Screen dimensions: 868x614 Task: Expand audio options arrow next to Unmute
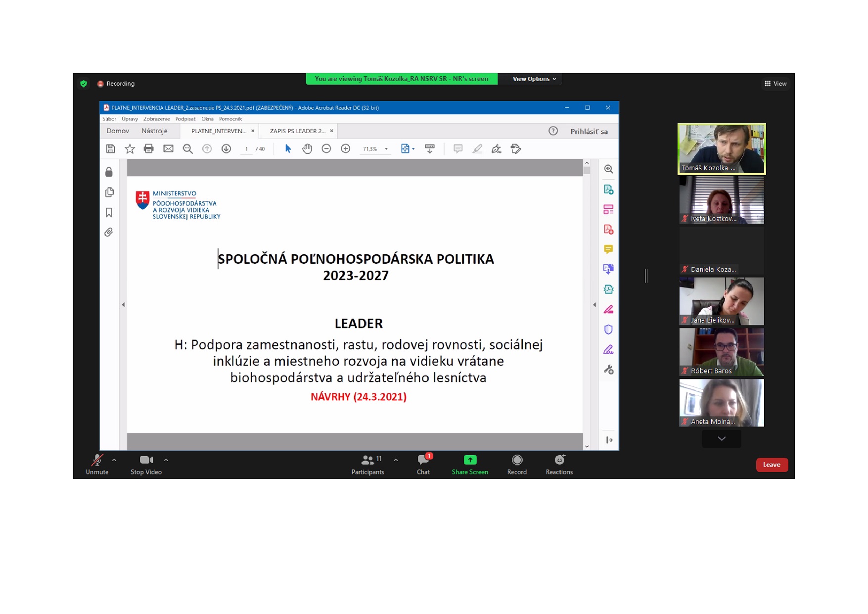click(114, 460)
